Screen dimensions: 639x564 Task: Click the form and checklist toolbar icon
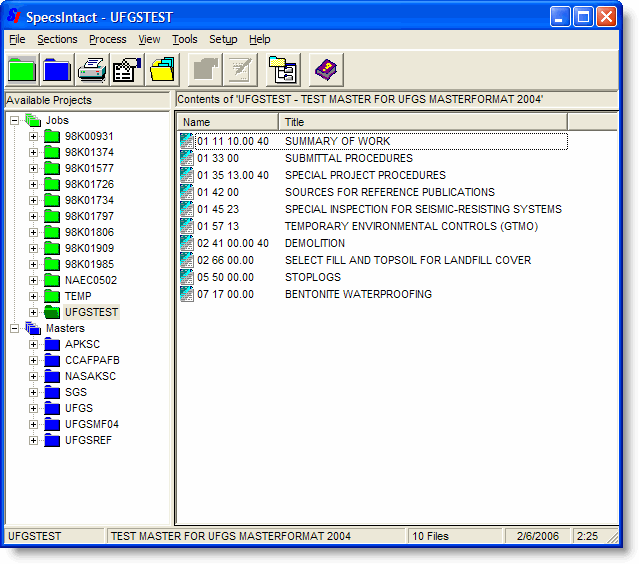click(x=127, y=70)
